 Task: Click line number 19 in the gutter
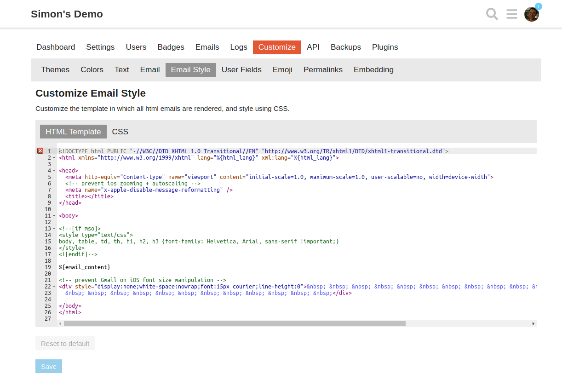(x=48, y=267)
